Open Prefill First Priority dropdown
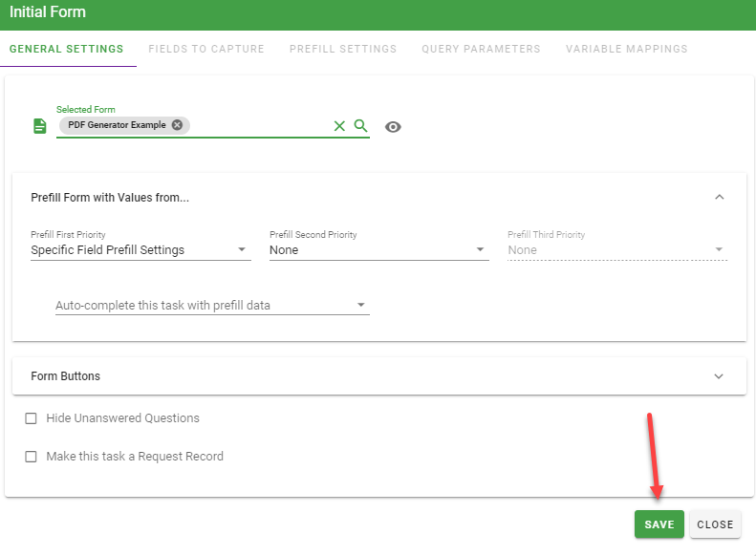 click(140, 249)
